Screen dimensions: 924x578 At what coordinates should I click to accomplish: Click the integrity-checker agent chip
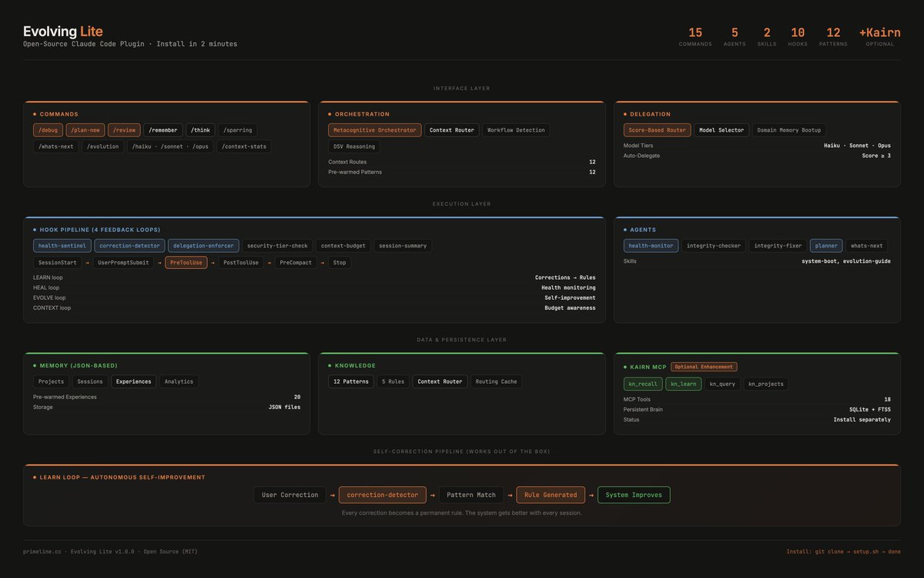pos(714,246)
